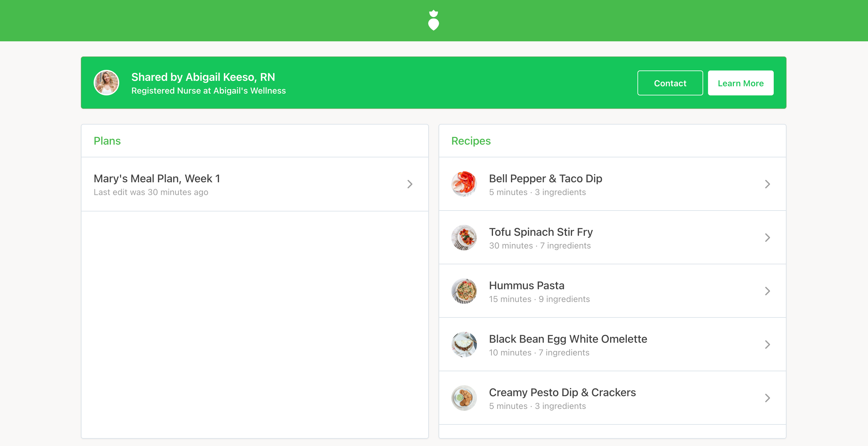Viewport: 868px width, 446px height.
Task: Expand the Creamy Pesto Dip chevron
Action: tap(767, 398)
